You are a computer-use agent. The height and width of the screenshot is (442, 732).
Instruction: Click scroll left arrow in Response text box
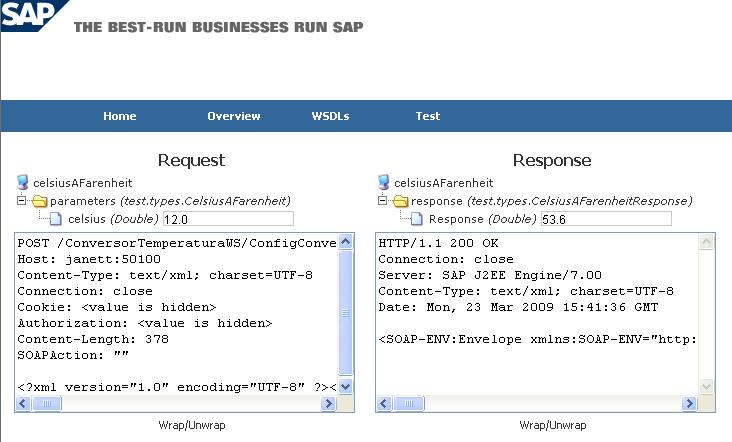click(384, 403)
